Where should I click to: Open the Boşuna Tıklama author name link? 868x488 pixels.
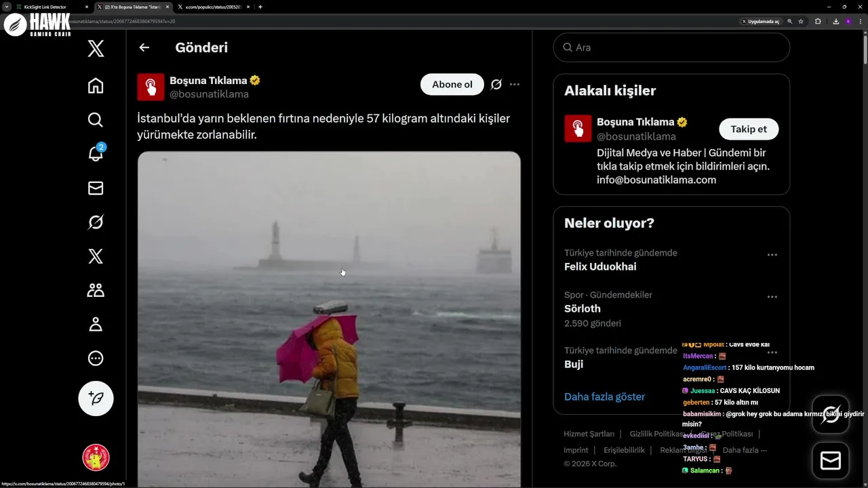pos(208,81)
